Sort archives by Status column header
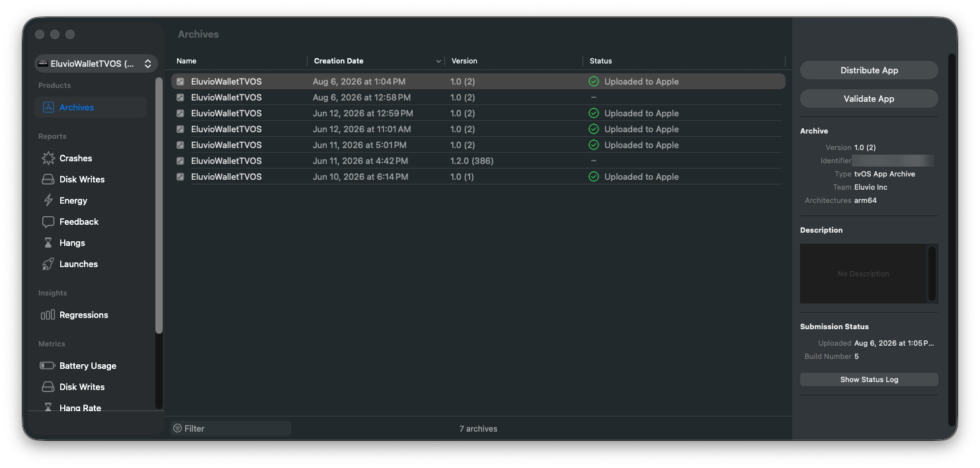 click(600, 61)
